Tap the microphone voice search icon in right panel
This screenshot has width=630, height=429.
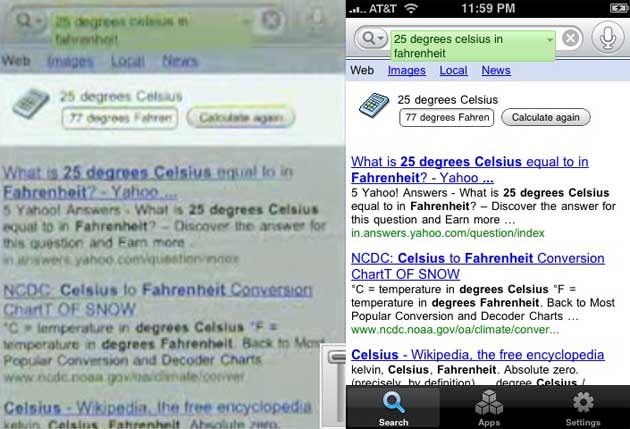(x=608, y=38)
